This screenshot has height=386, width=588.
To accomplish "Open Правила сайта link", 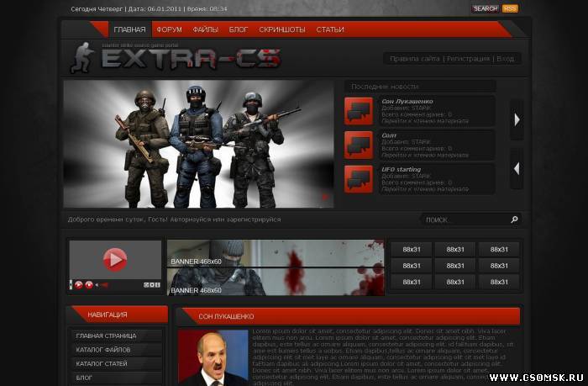I will coord(415,59).
